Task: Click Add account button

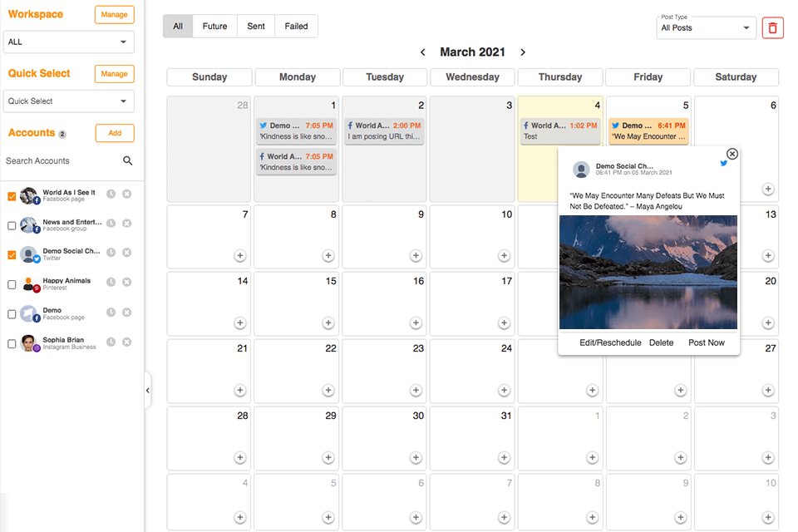Action: click(x=115, y=133)
